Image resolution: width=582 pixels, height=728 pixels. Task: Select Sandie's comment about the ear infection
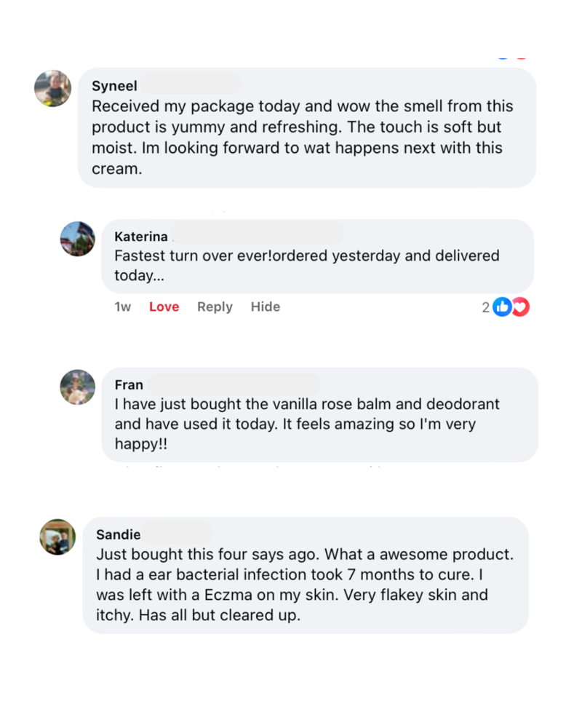[x=306, y=582]
